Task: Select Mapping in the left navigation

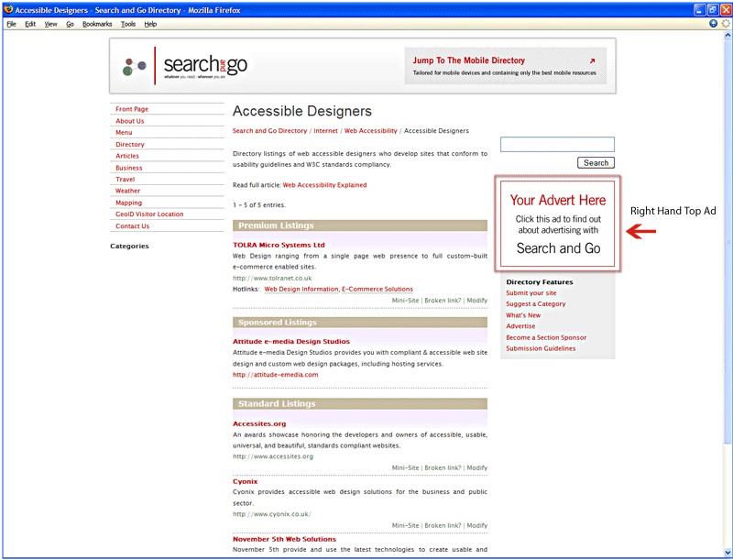Action: click(128, 203)
